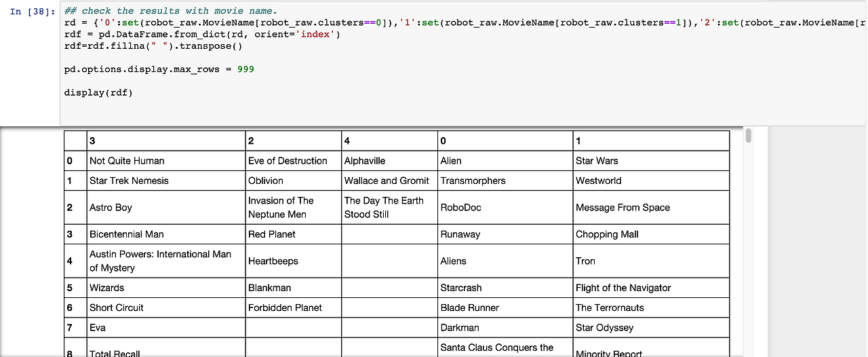Select the 'Tron' cell
The width and height of the screenshot is (868, 357).
click(651, 261)
